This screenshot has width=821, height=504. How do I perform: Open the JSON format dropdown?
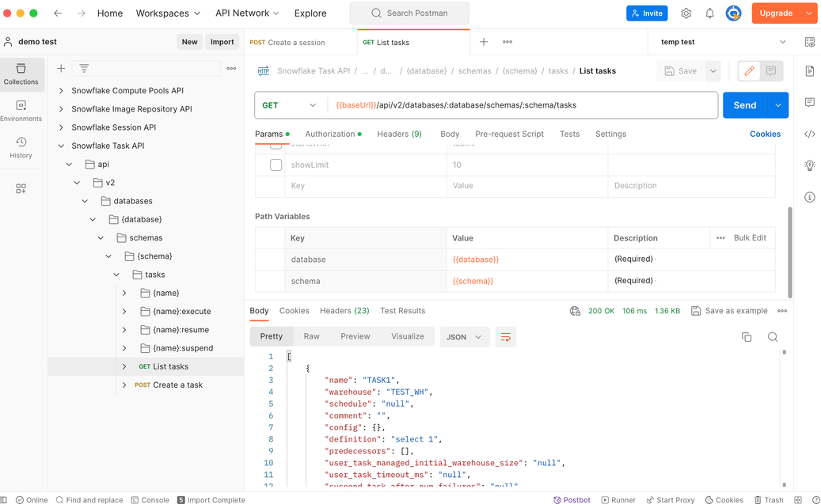point(463,337)
